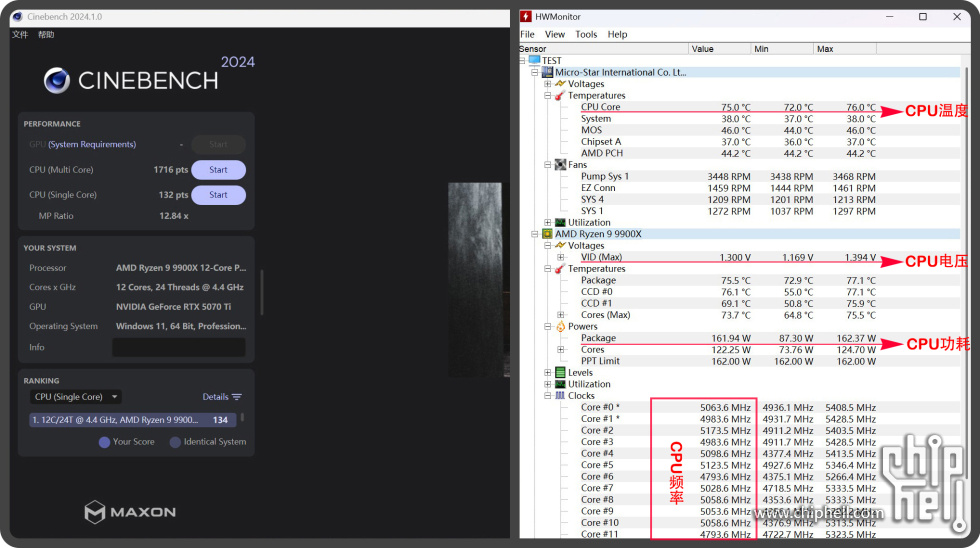
Task: Open the File menu in HWMonitor
Action: (528, 34)
